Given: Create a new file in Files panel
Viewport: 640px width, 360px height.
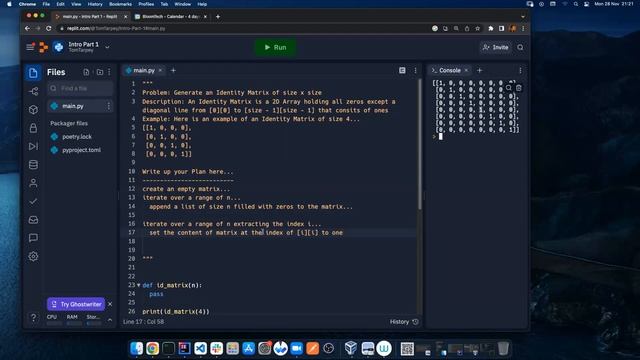Looking at the screenshot, I should 86,72.
